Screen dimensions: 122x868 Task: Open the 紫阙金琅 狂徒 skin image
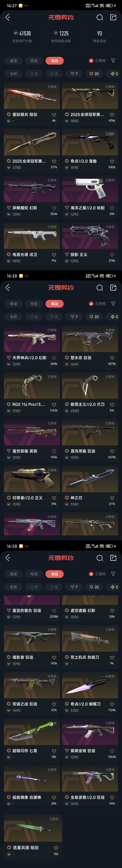[x=90, y=732]
